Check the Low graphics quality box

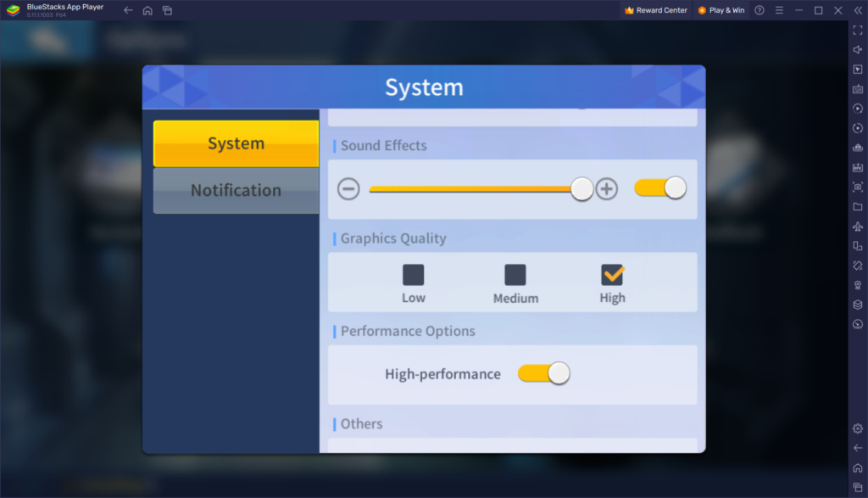click(x=414, y=275)
